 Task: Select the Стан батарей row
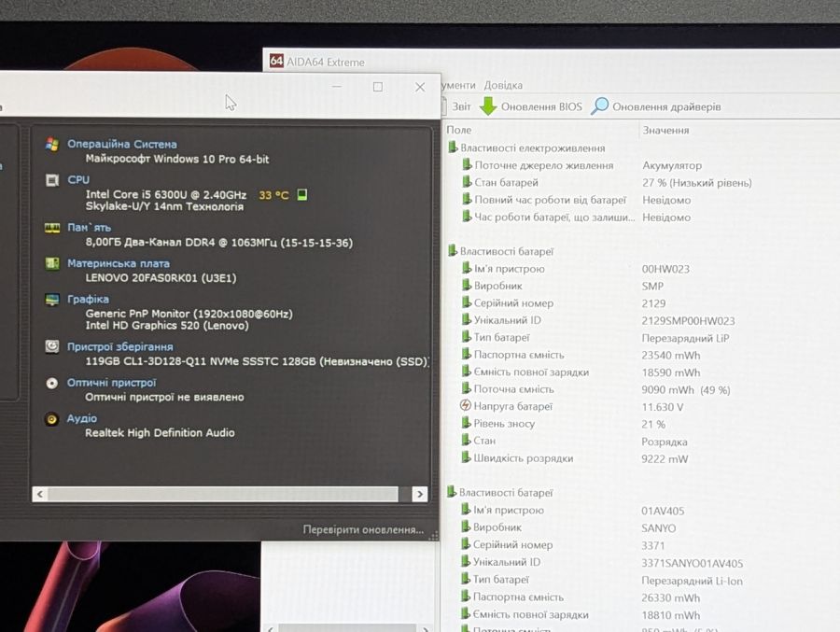(607, 182)
